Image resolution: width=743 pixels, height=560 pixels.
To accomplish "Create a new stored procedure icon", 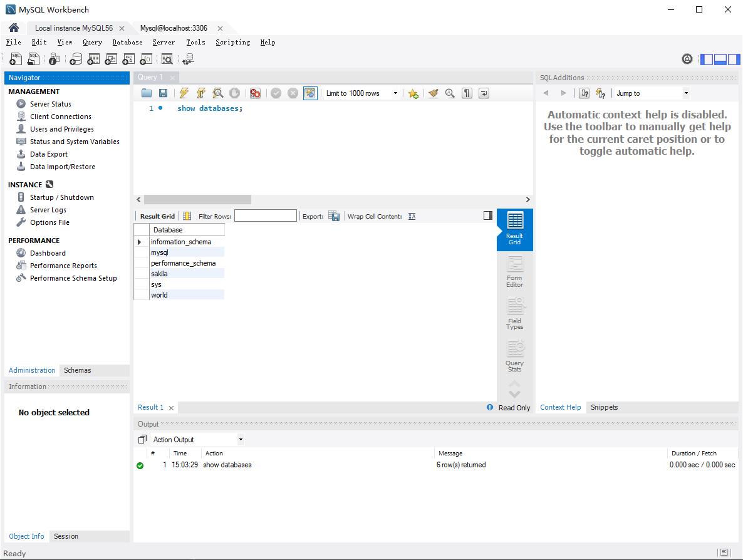I will (128, 59).
